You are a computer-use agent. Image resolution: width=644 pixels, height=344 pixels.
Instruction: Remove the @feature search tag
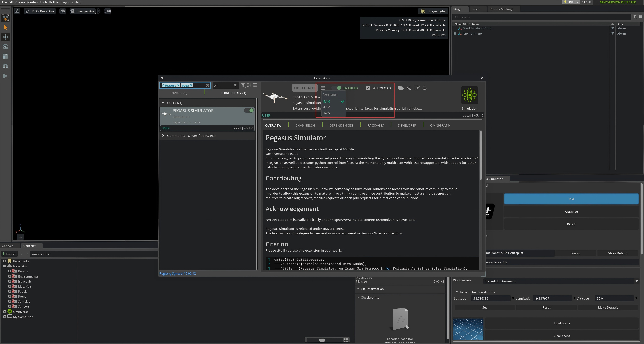(x=178, y=85)
